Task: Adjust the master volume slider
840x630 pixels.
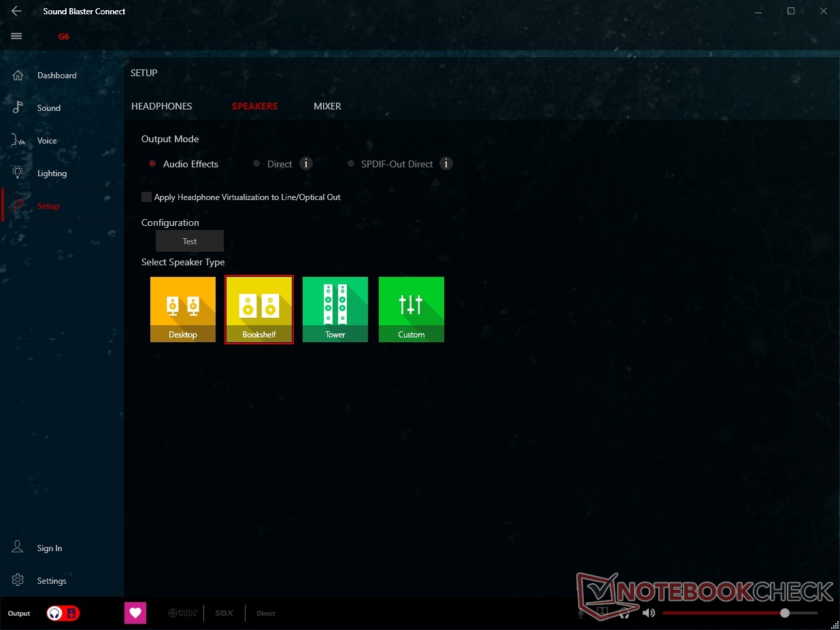Action: click(x=740, y=613)
